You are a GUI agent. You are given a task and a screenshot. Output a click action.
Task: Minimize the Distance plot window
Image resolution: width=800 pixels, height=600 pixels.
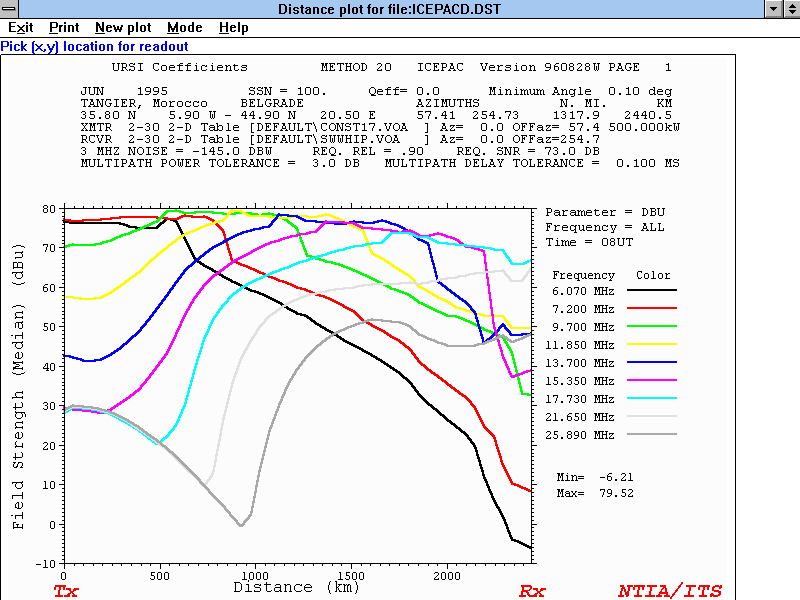pyautogui.click(x=772, y=9)
